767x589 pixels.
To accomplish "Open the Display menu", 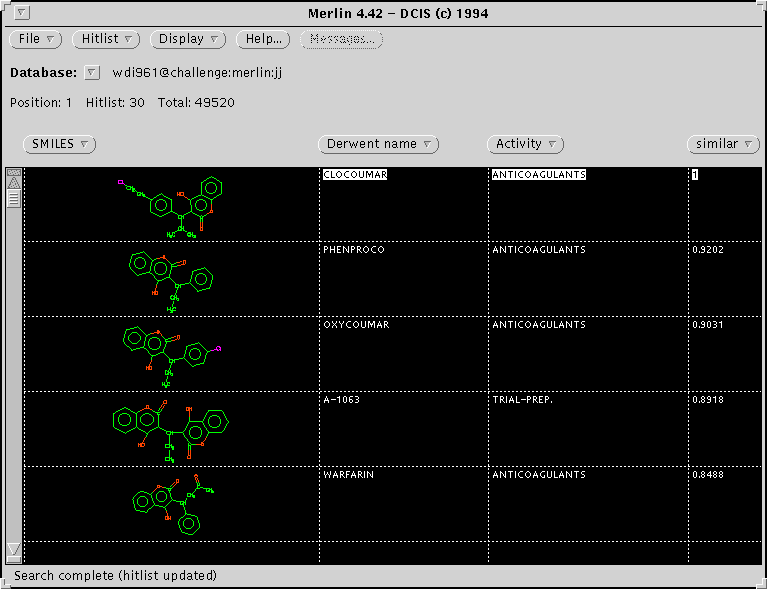I will coord(188,39).
